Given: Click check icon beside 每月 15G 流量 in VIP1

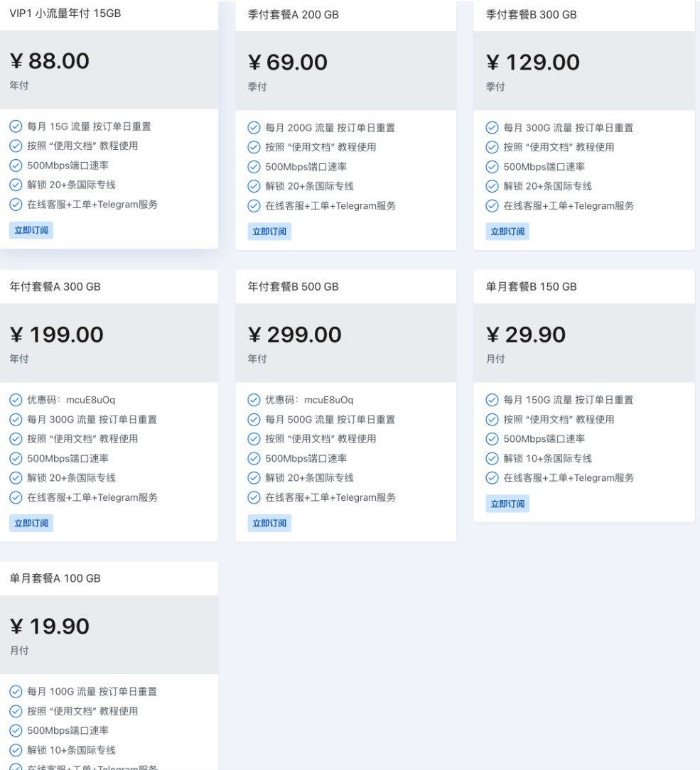Looking at the screenshot, I should point(15,127).
